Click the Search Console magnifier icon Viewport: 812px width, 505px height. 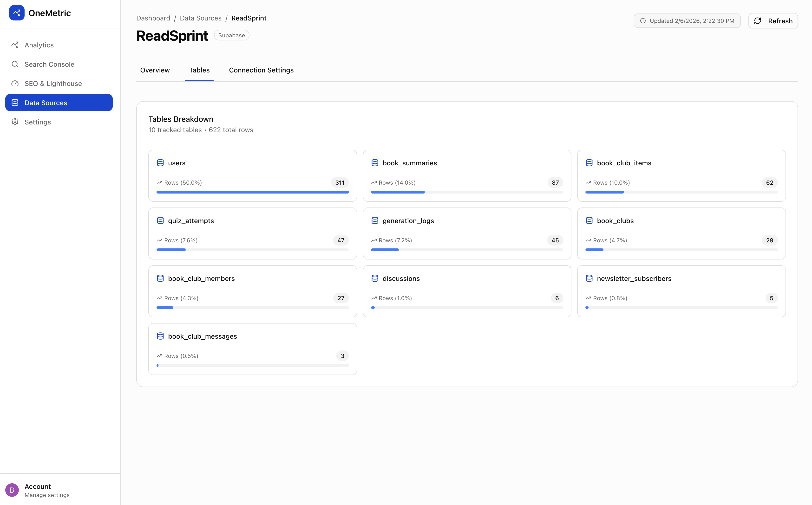15,64
